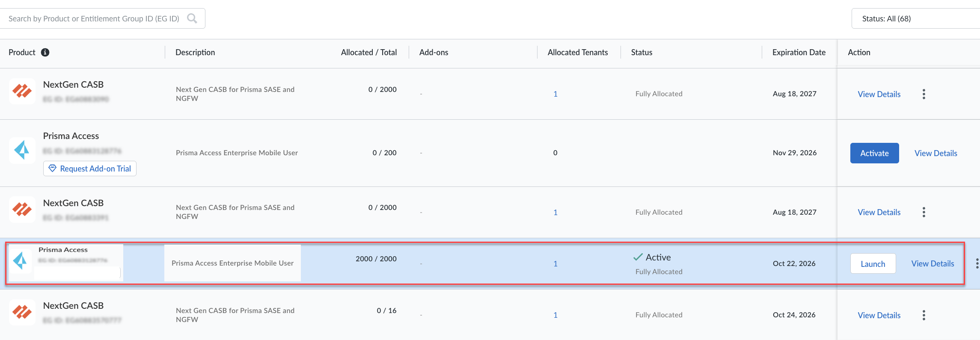The height and width of the screenshot is (340, 980).
Task: View Details for Nov 29, 2026 license
Action: coord(935,153)
